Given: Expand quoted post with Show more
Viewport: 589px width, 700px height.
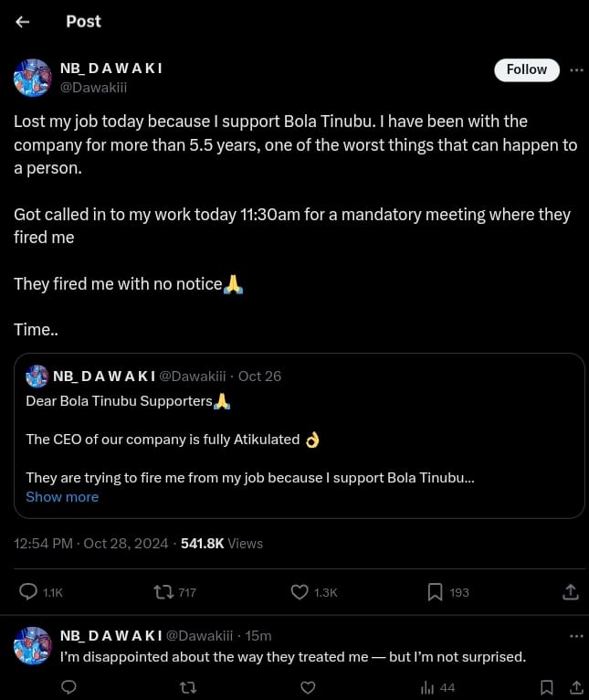Looking at the screenshot, I should click(62, 497).
